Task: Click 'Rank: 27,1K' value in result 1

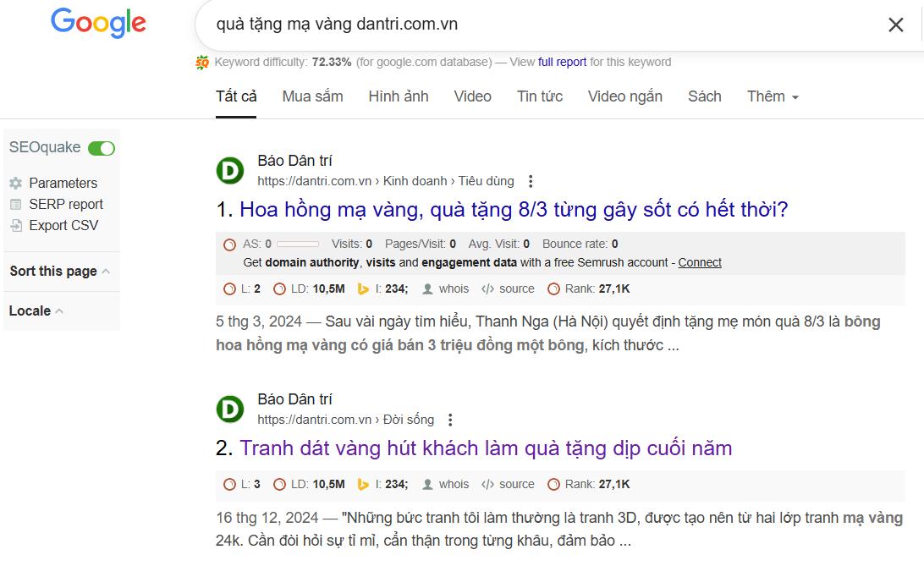Action: click(597, 288)
